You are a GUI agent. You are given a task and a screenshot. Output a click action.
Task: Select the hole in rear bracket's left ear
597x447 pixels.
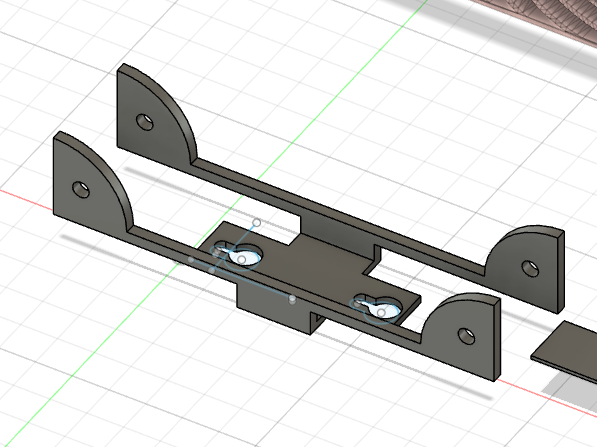(145, 122)
